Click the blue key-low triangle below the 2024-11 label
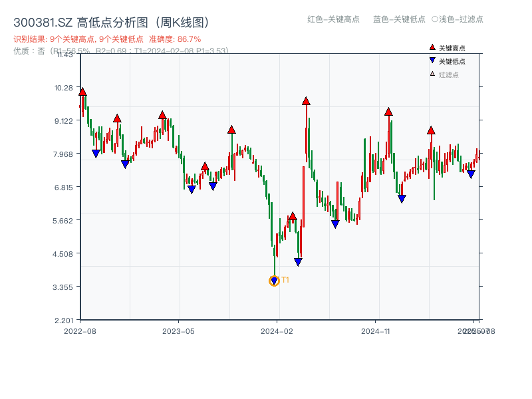 (401, 197)
